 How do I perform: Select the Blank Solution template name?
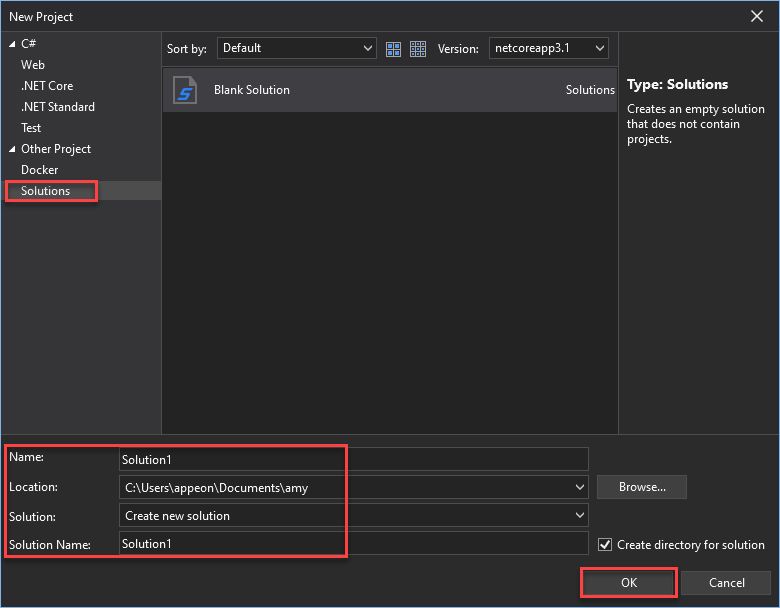tap(252, 90)
